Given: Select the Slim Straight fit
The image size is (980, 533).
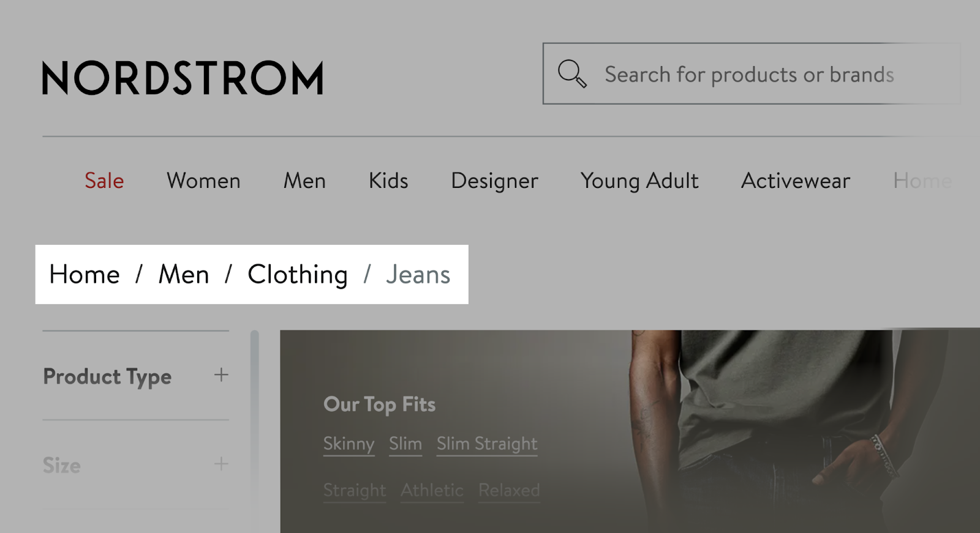Looking at the screenshot, I should point(486,444).
